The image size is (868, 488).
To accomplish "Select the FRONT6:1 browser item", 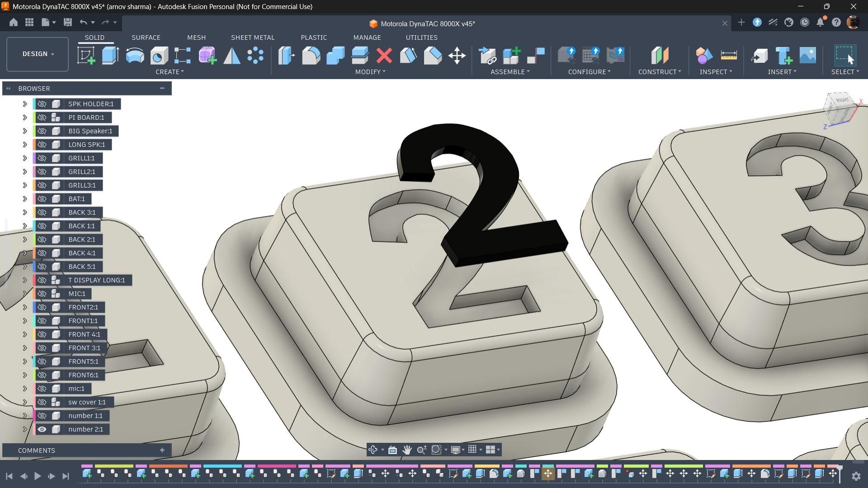I will click(83, 375).
